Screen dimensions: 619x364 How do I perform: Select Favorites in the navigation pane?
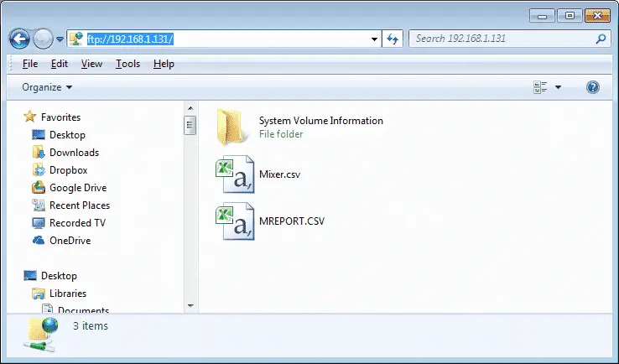pos(60,117)
